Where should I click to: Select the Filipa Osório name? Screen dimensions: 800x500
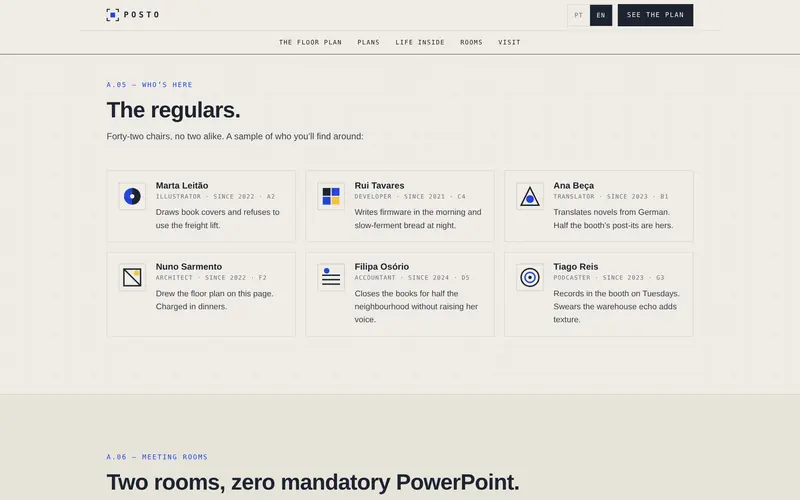click(x=382, y=266)
